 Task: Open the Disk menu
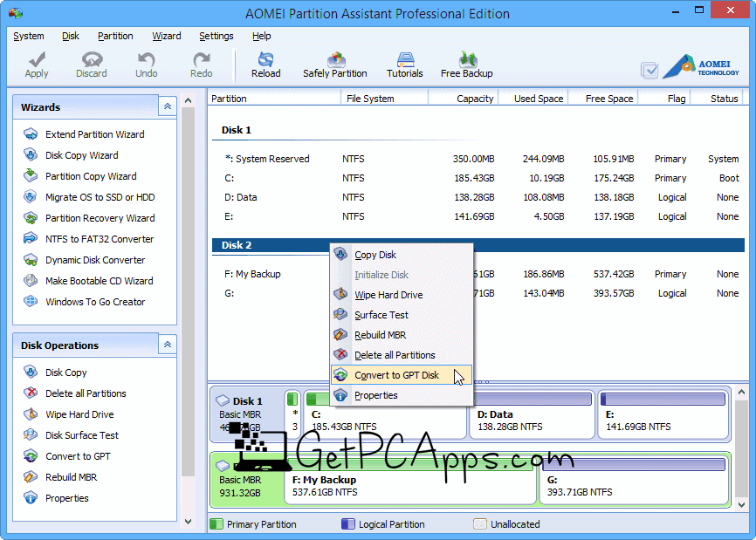pyautogui.click(x=70, y=36)
